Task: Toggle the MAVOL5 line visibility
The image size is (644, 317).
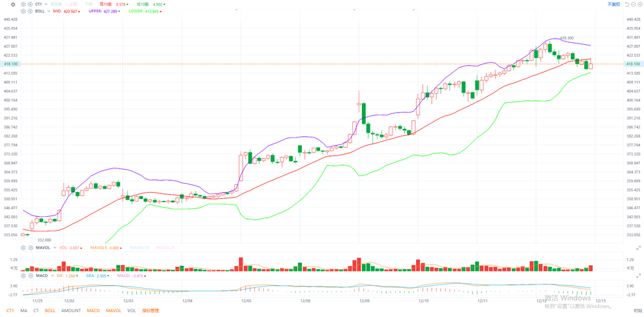Action: point(106,248)
